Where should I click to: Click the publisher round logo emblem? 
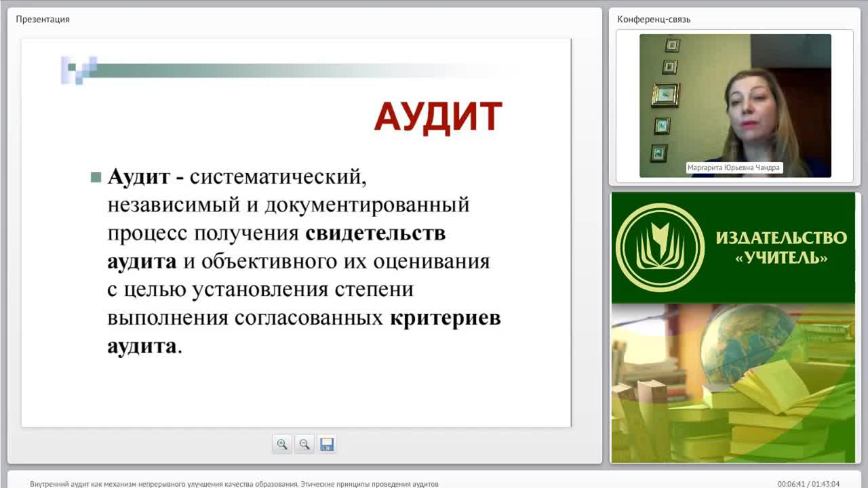[660, 247]
